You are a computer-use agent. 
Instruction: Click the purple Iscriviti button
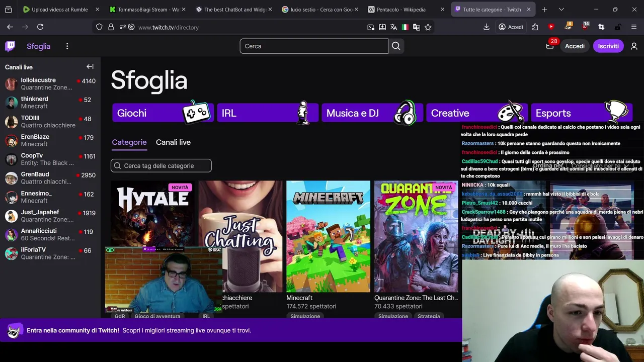[x=608, y=46]
